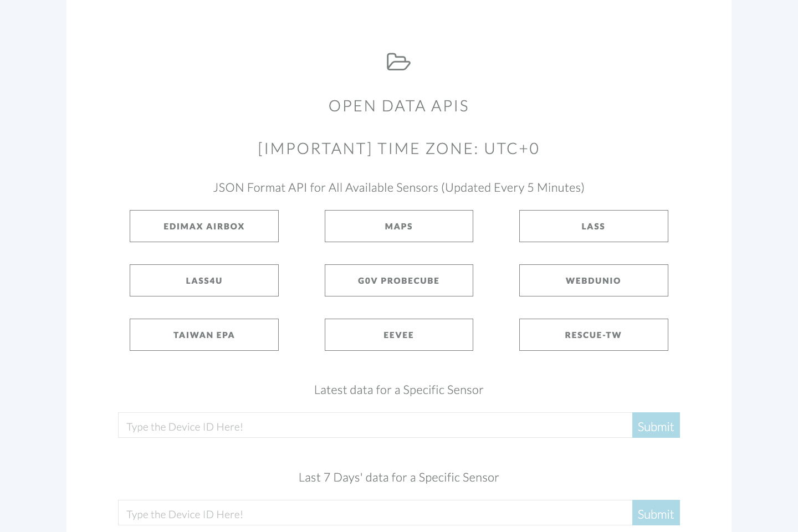The width and height of the screenshot is (798, 532).
Task: Open the LASS4U API endpoint
Action: click(x=204, y=280)
